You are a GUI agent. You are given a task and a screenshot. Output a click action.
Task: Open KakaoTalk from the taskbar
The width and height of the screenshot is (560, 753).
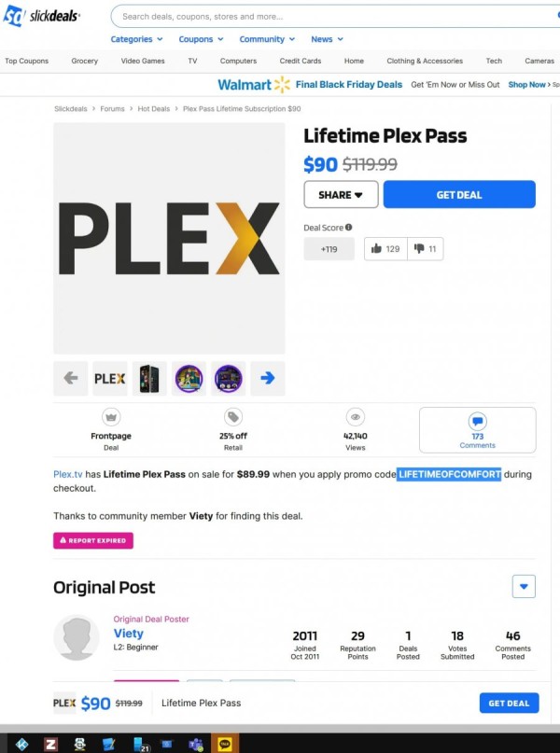[225, 744]
